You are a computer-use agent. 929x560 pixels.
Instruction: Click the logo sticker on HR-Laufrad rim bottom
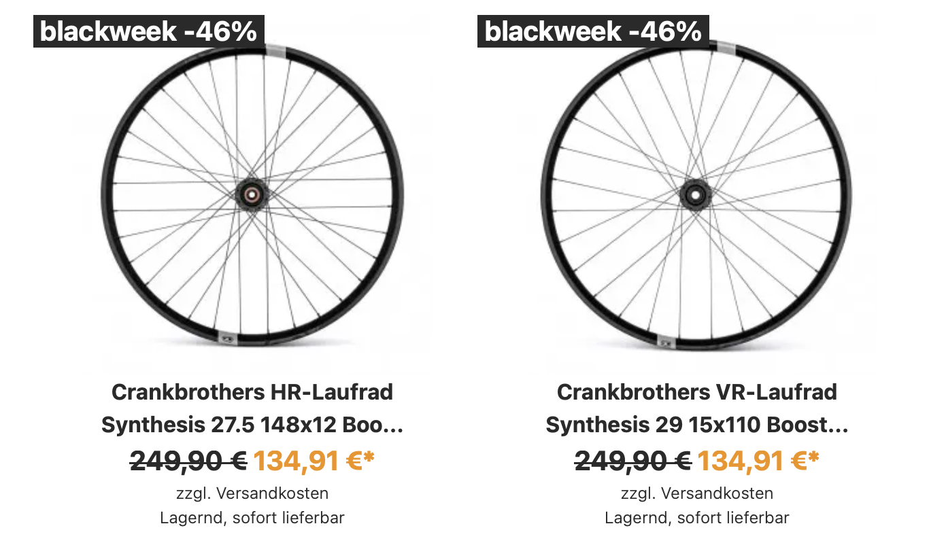[227, 336]
